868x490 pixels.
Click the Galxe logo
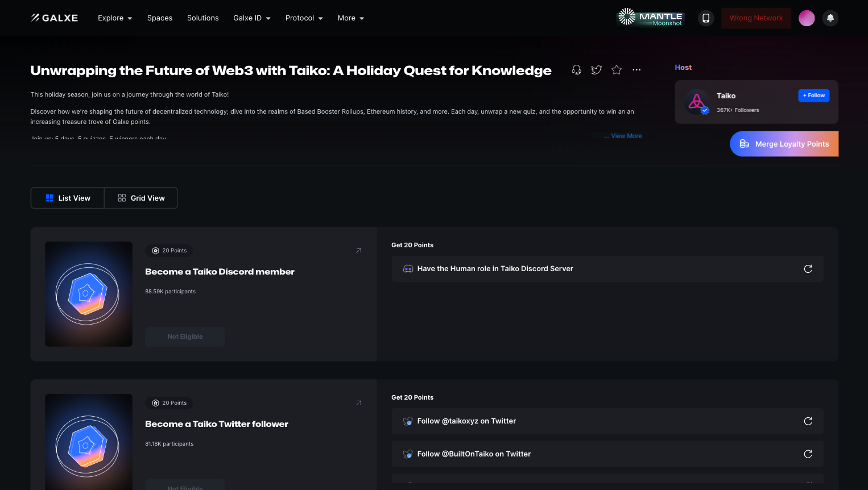[x=55, y=18]
